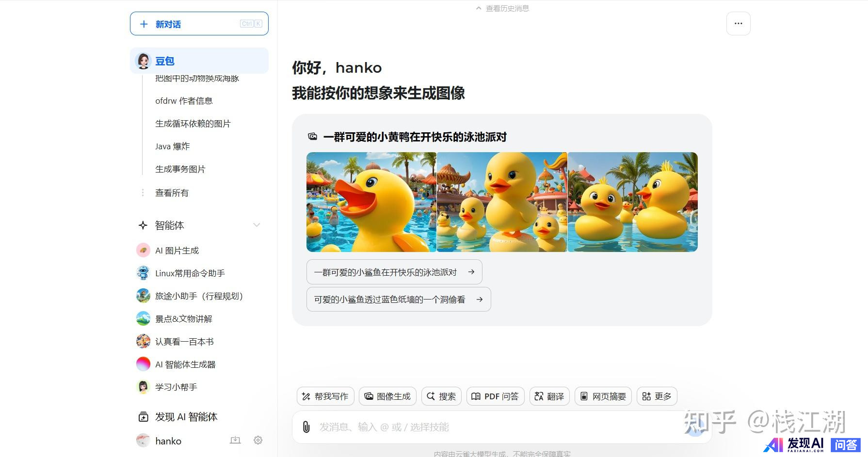This screenshot has height=457, width=868.
Task: Click the download client icon beside hanko
Action: [x=235, y=440]
